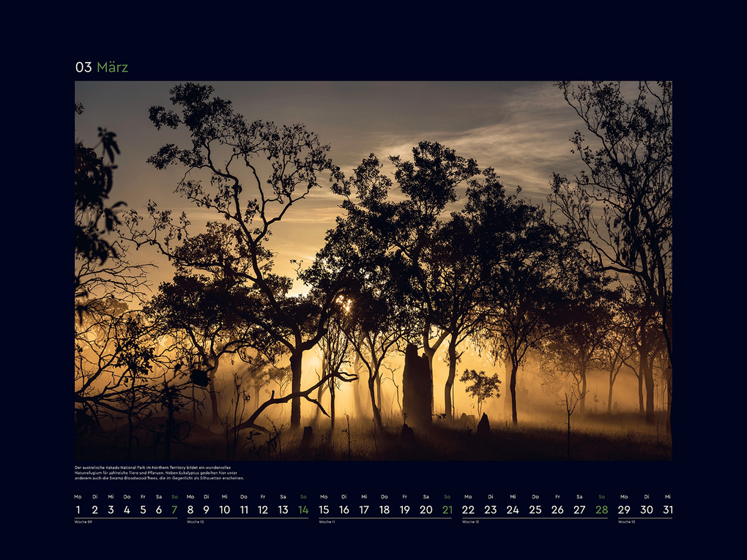Select the green Sunday date 21
Viewport: 747px width, 560px height.
coord(447,509)
